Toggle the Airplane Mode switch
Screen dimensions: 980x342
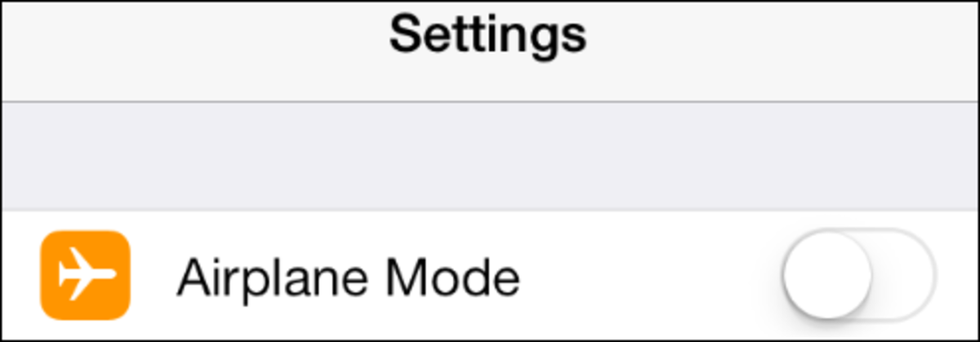pos(858,274)
